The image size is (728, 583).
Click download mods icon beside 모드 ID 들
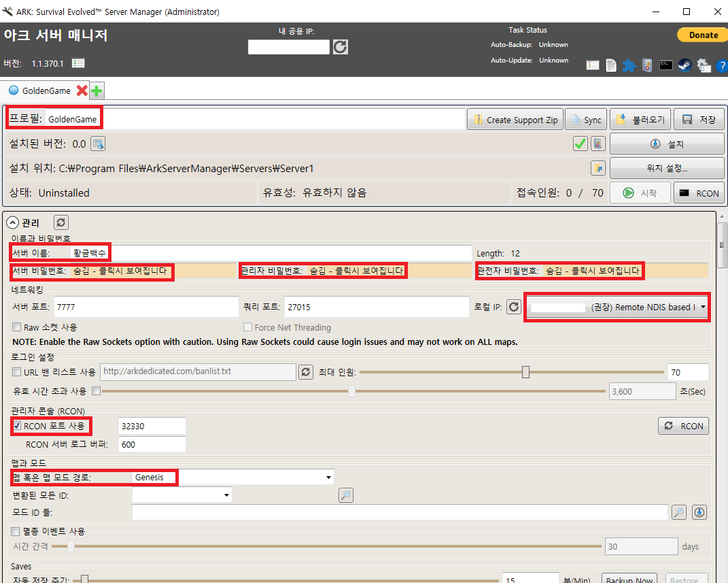[x=699, y=512]
